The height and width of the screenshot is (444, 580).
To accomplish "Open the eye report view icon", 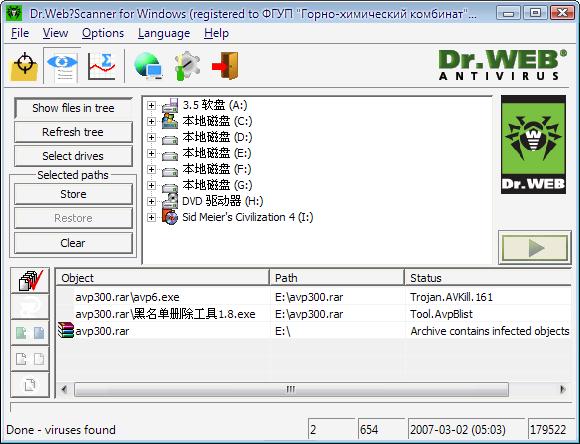I will coord(62,66).
